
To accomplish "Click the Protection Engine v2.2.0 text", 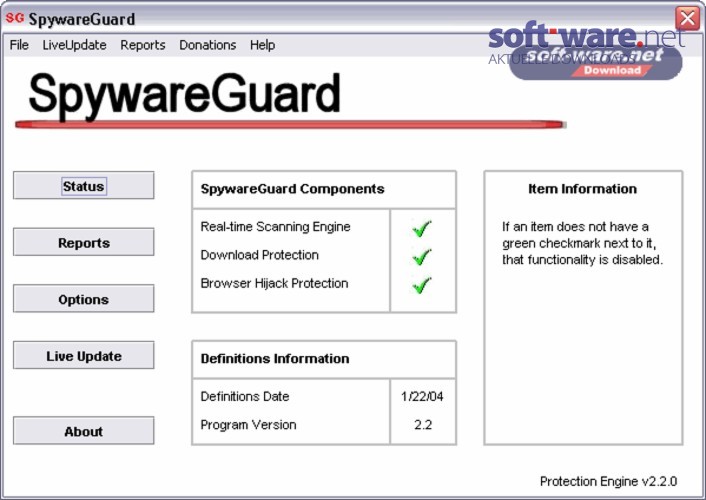I will click(x=608, y=482).
